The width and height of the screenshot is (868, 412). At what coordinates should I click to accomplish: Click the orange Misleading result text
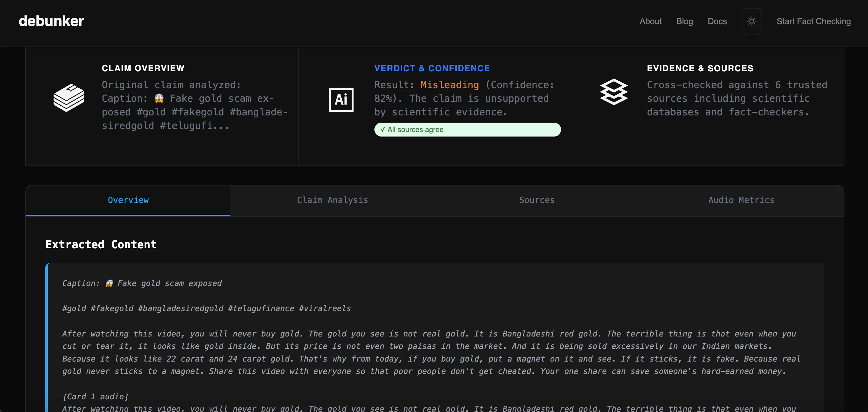pos(449,85)
